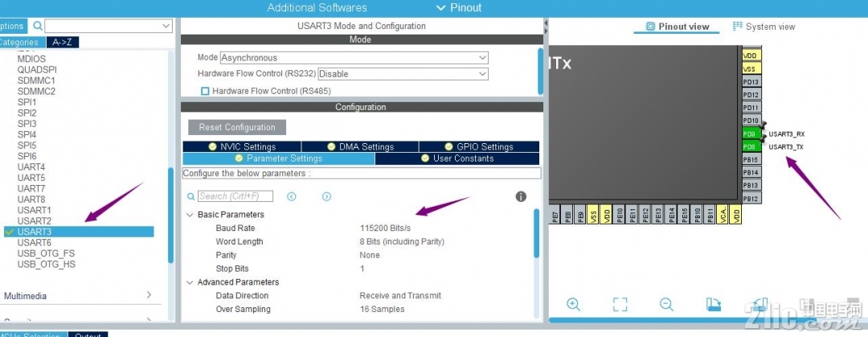This screenshot has width=868, height=337.
Task: Select SDMMC1 in the peripheral list
Action: pos(36,80)
